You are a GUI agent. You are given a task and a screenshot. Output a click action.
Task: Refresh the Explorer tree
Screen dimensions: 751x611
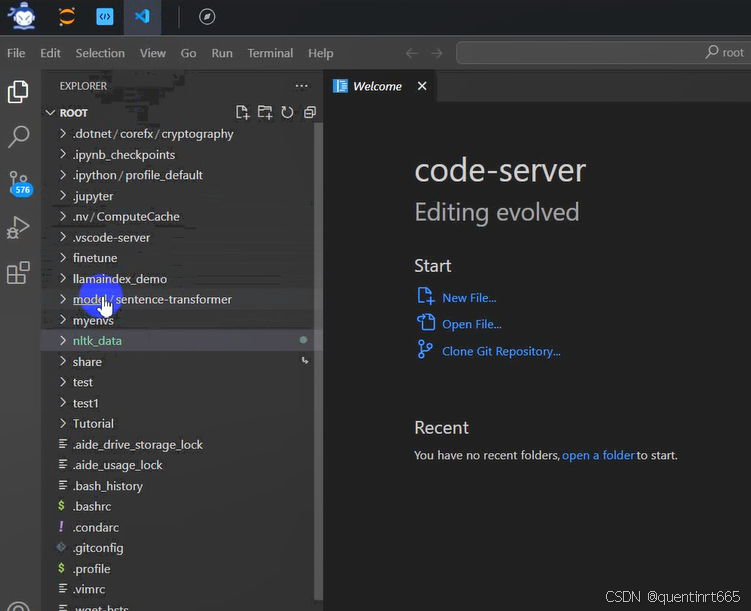click(x=287, y=113)
